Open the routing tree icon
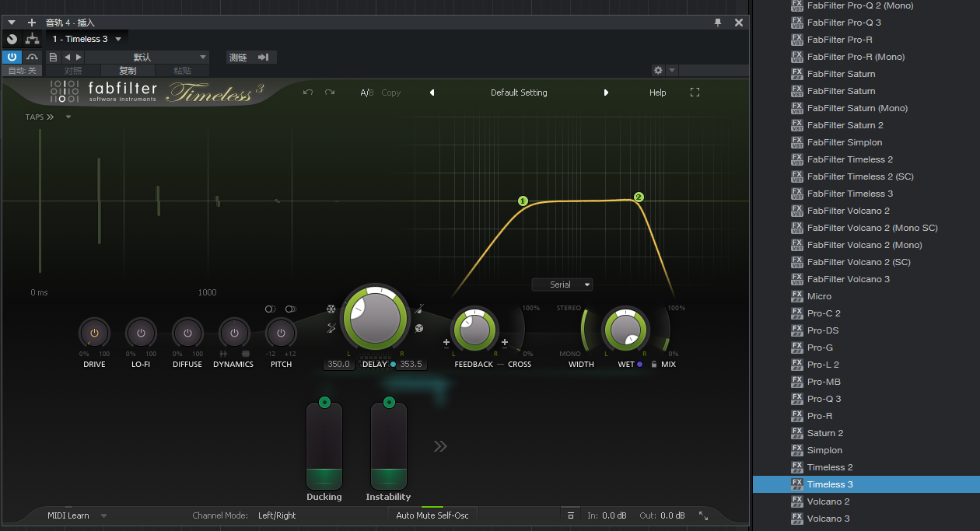 coord(32,39)
